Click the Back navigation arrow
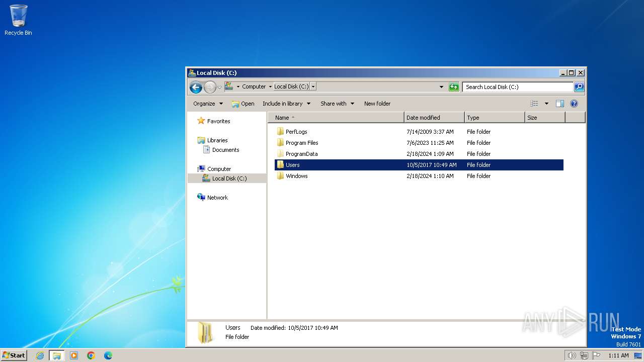644x362 pixels. coord(196,87)
